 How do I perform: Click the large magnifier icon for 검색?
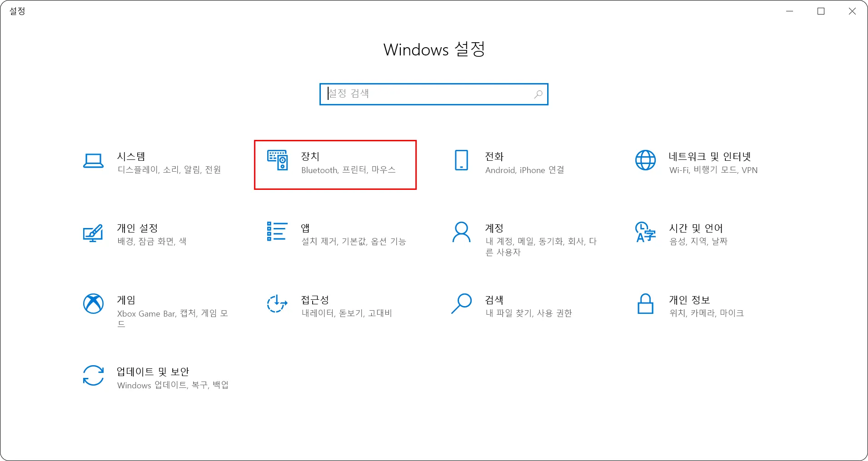point(461,303)
